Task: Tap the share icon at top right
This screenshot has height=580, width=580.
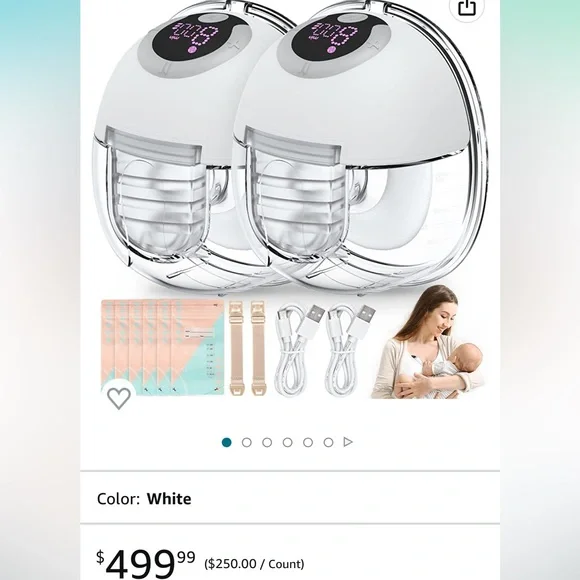Action: pyautogui.click(x=467, y=7)
